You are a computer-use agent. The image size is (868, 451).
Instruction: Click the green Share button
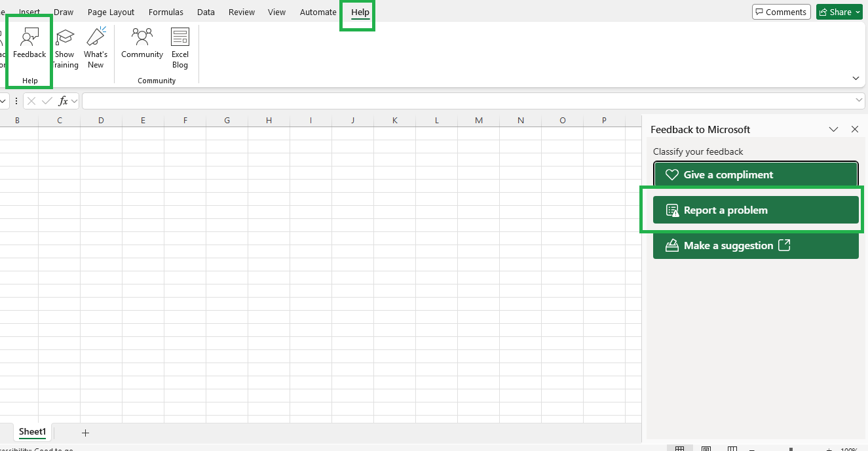click(839, 12)
